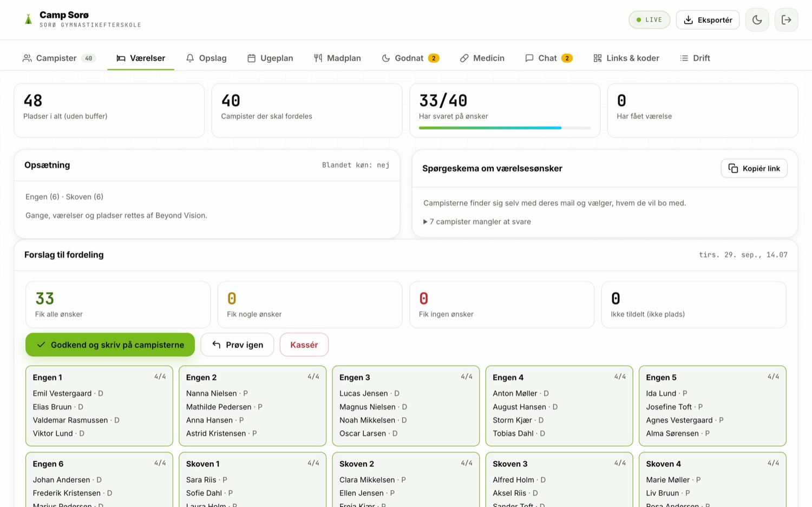The width and height of the screenshot is (812, 507).
Task: Click the Blandet køn: nej label
Action: click(356, 165)
